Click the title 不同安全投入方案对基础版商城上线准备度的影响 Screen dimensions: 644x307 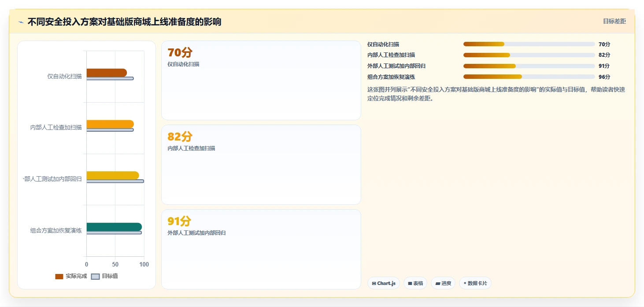(124, 22)
